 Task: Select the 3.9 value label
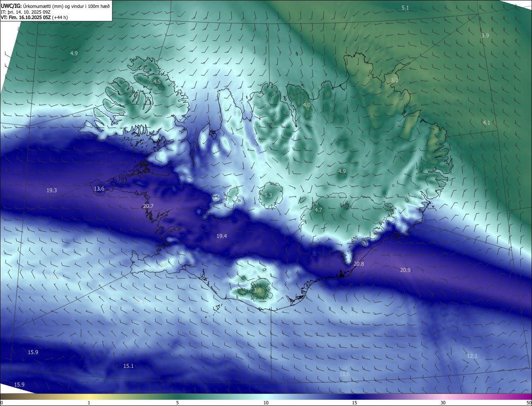(x=485, y=36)
